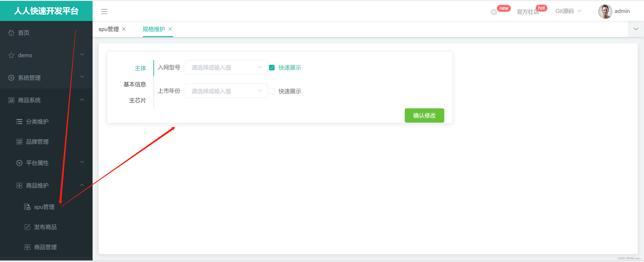This screenshot has height=262, width=644.
Task: Click the home icon beside 首页
Action: coord(11,33)
